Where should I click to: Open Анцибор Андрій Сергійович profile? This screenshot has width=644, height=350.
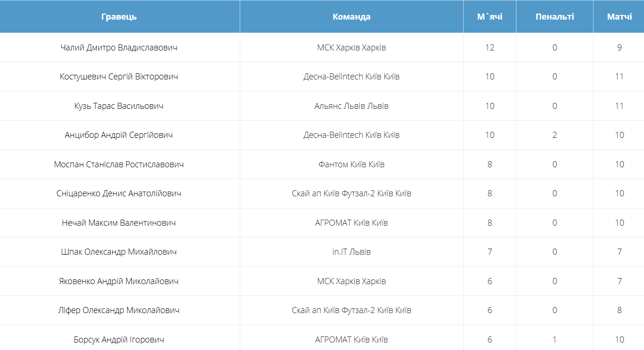(119, 135)
